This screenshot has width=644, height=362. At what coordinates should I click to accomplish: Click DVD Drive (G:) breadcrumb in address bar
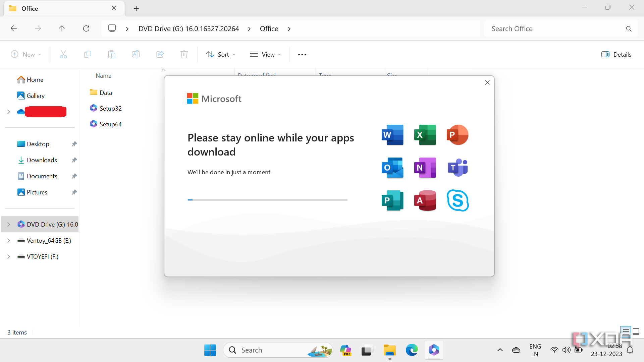pyautogui.click(x=189, y=28)
